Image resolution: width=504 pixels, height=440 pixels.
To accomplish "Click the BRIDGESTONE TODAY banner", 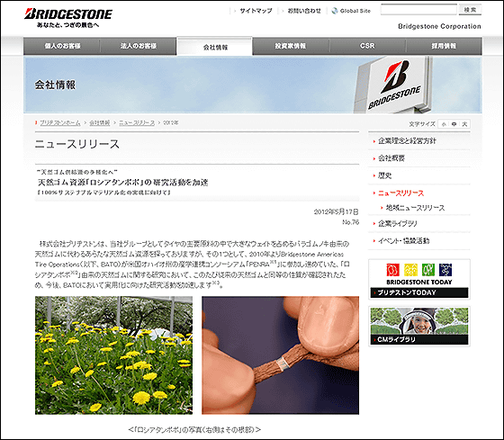I will [x=419, y=279].
